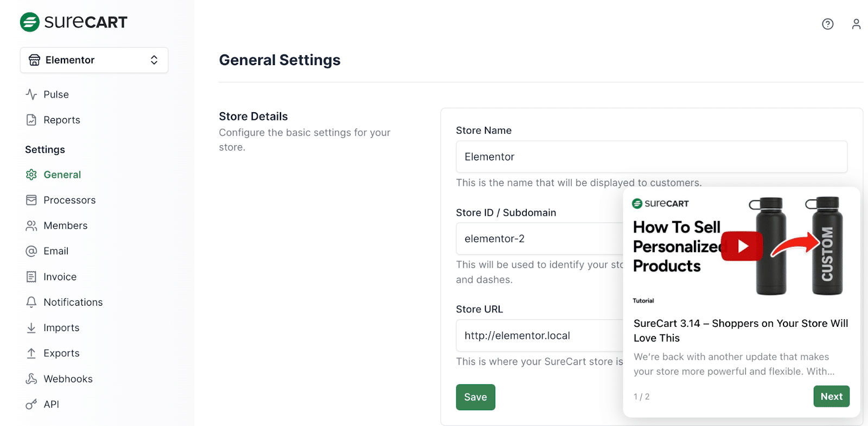Click the help question mark icon
The image size is (868, 426).
coord(827,24)
